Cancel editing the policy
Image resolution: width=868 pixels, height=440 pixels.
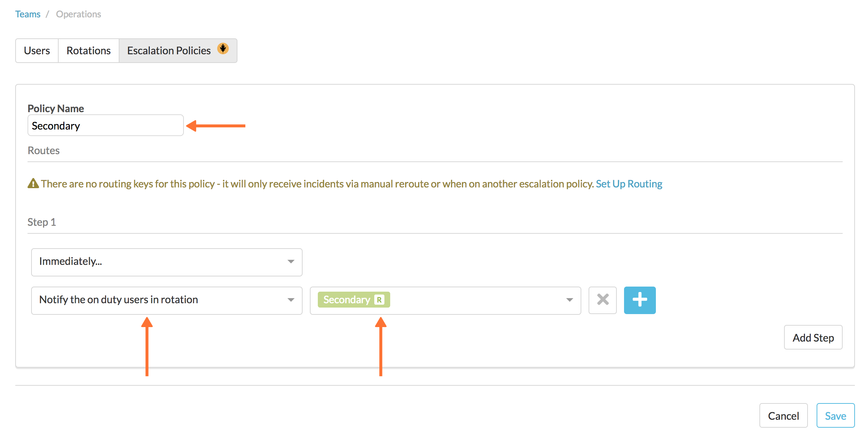(x=783, y=416)
